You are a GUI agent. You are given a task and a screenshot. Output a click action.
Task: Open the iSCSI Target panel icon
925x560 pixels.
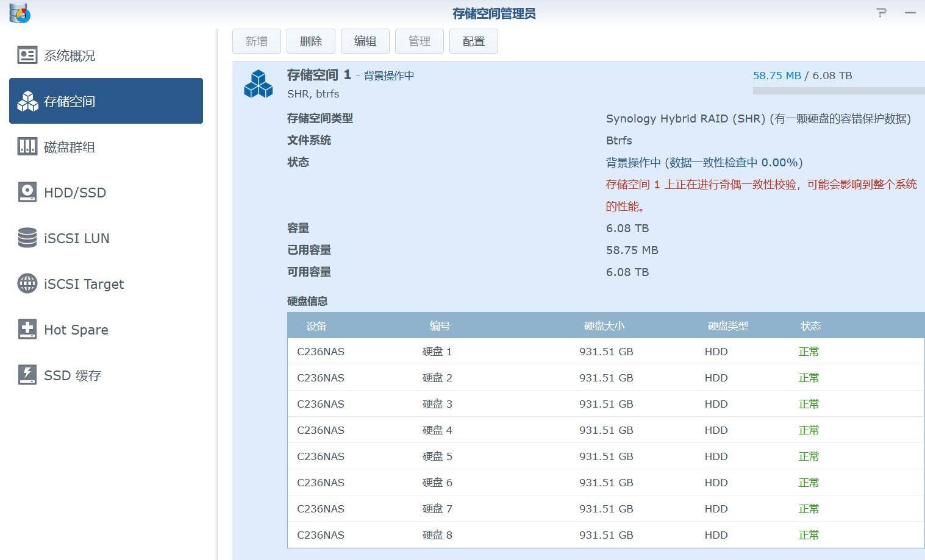pyautogui.click(x=27, y=283)
